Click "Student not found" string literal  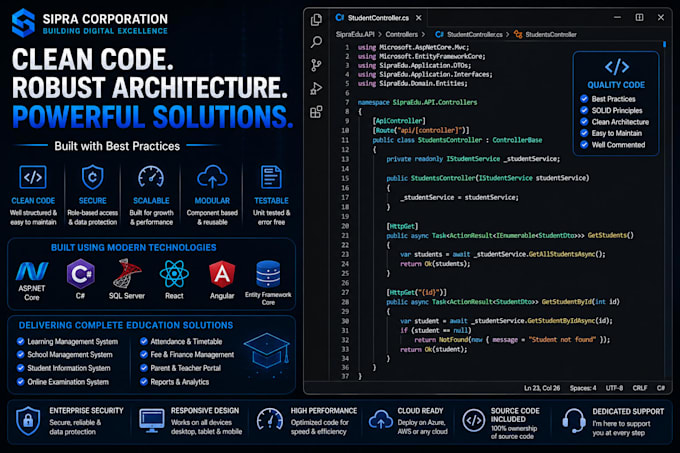pos(562,339)
